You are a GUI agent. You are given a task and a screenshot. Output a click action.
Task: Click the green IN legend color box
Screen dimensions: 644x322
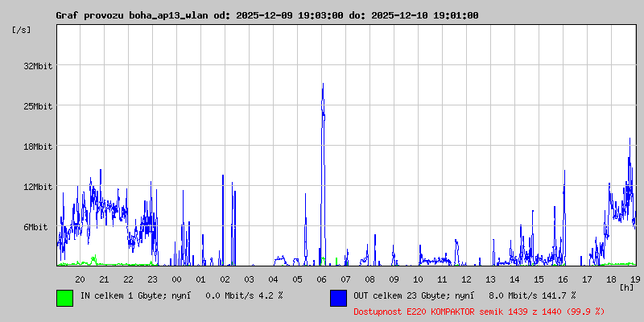(x=65, y=298)
